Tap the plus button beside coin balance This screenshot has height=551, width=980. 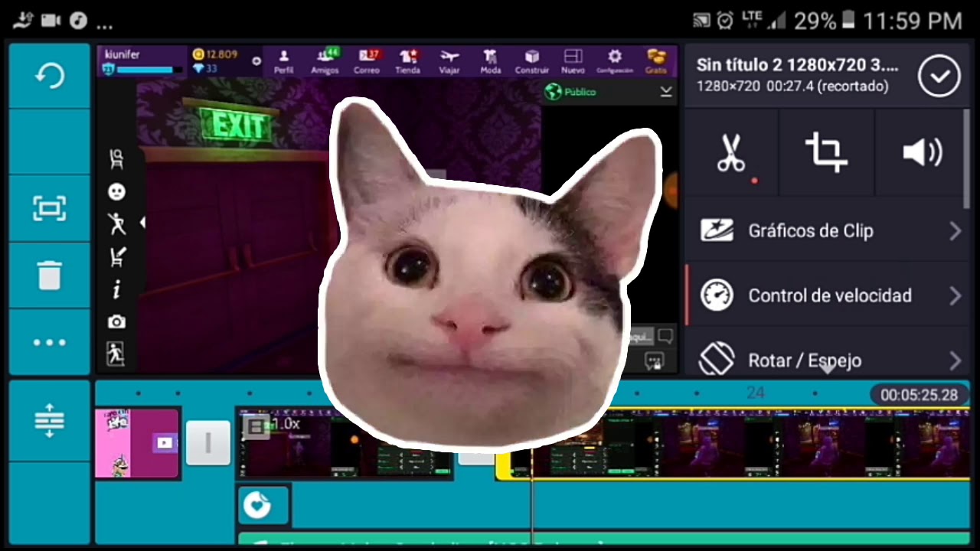[256, 61]
